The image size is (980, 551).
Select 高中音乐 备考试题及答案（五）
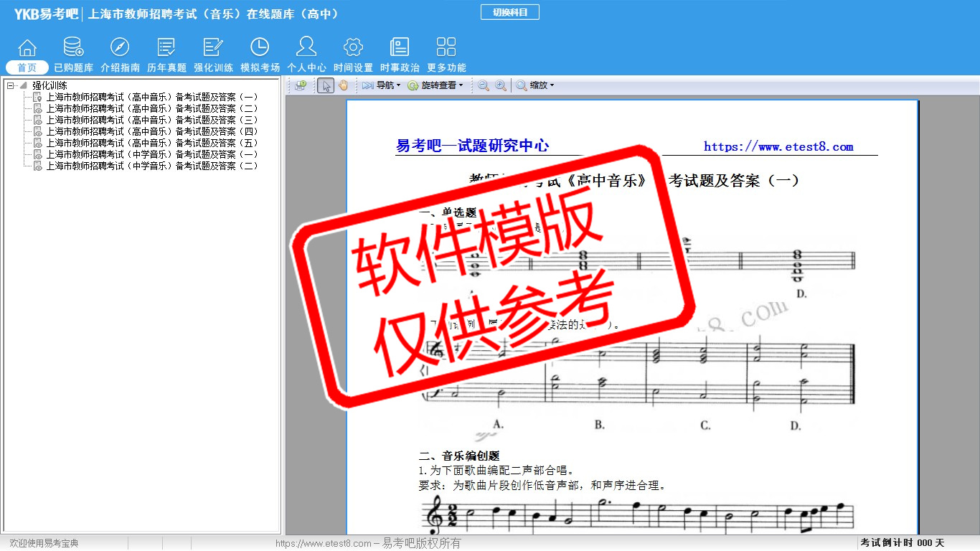pyautogui.click(x=151, y=143)
